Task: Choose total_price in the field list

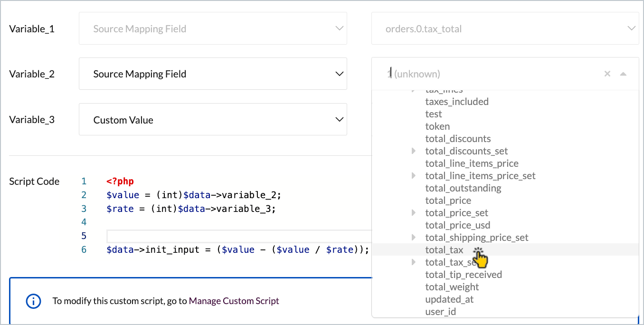Action: [x=448, y=201]
